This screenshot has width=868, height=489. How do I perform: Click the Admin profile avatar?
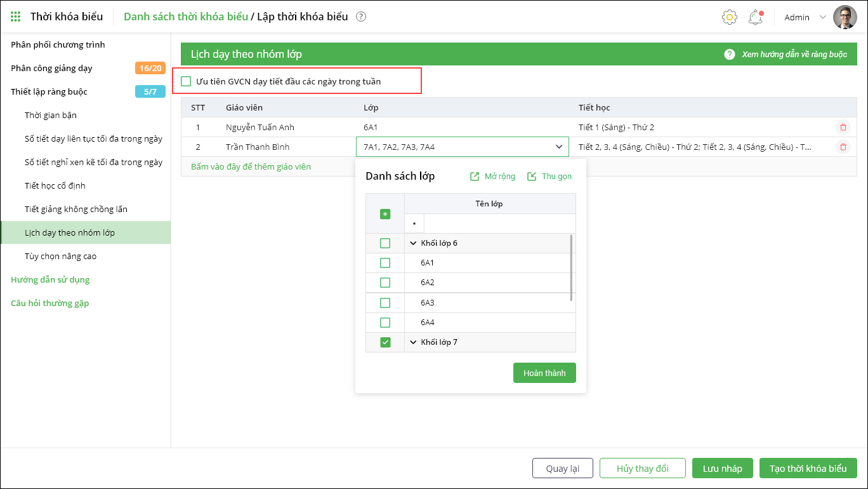point(845,17)
